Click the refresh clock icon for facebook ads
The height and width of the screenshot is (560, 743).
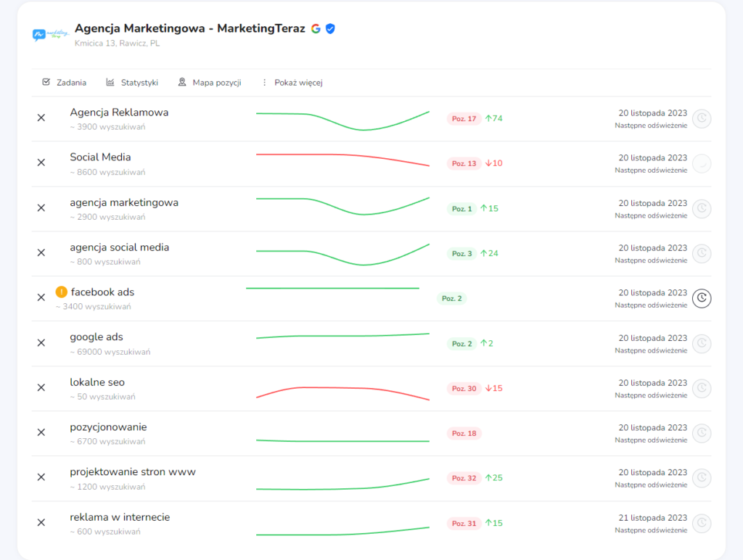coord(702,298)
